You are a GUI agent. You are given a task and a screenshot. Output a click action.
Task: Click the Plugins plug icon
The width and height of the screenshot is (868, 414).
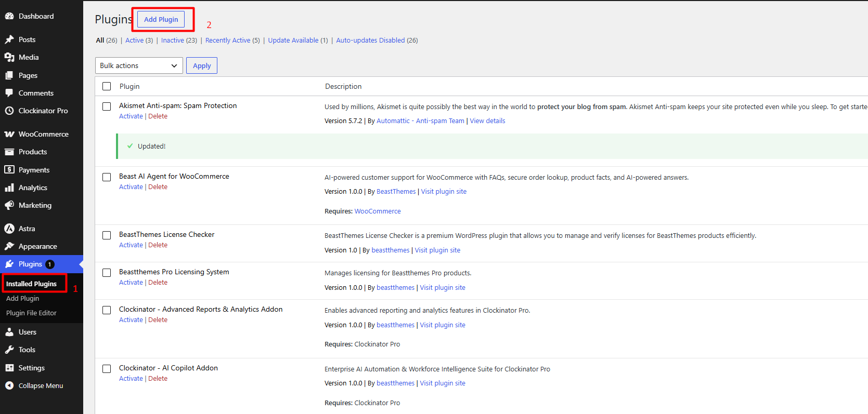click(9, 264)
